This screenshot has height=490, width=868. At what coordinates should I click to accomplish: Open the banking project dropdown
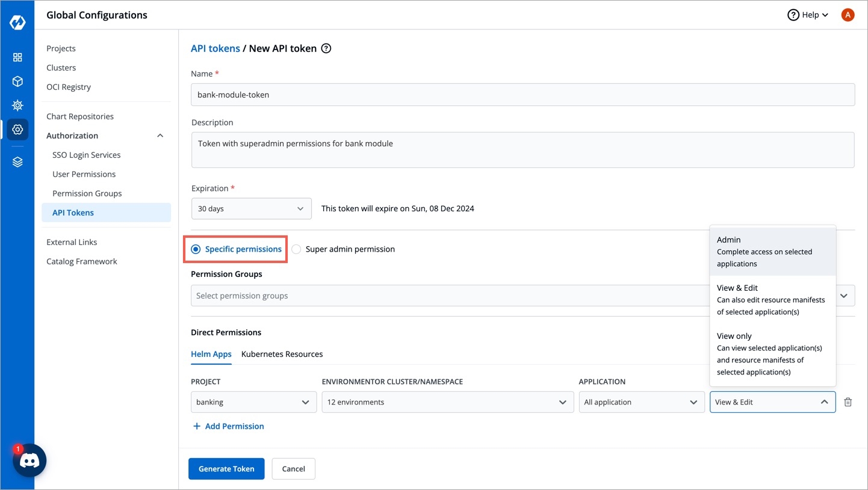click(x=253, y=402)
